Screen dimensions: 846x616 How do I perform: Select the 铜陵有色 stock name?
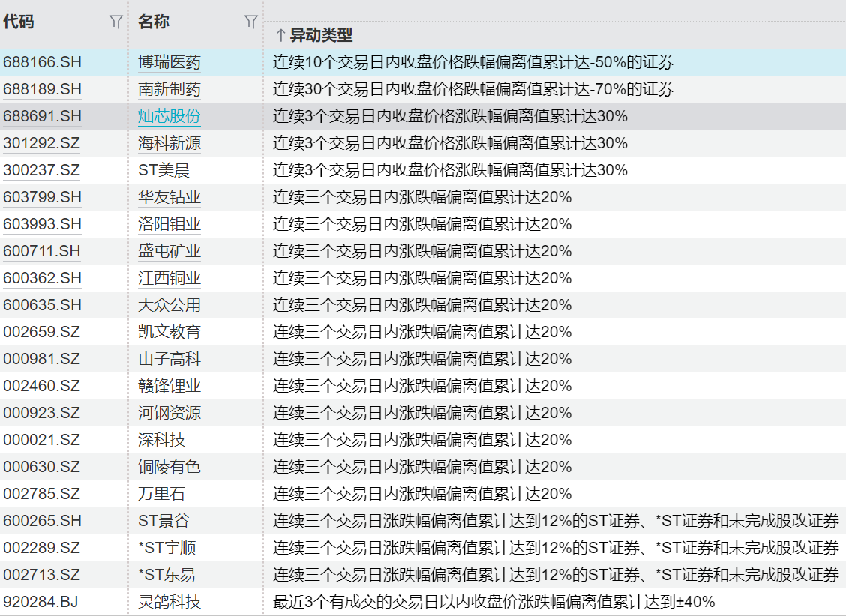tap(169, 467)
